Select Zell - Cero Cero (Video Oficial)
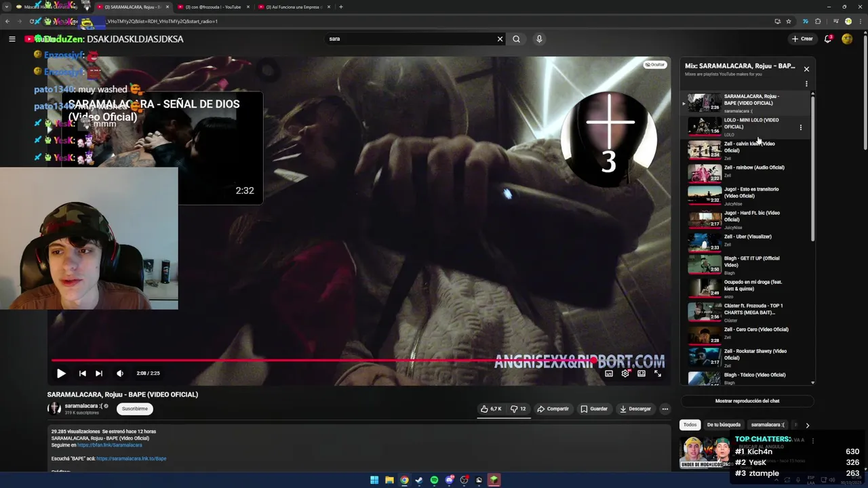868x488 pixels. tap(745, 335)
